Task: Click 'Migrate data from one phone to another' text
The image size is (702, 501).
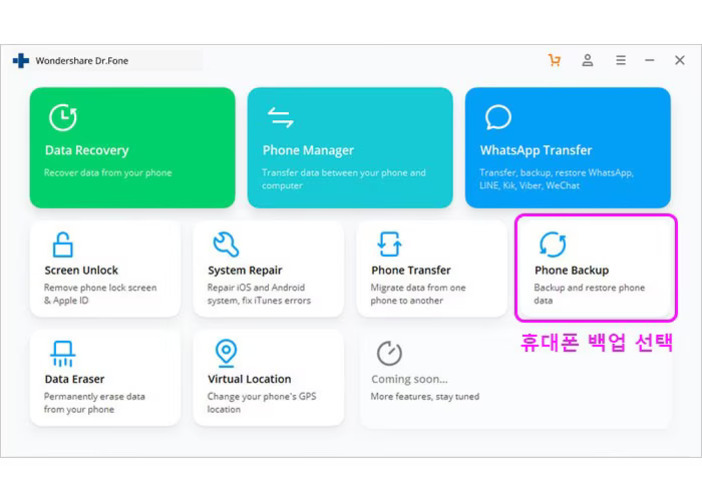Action: [x=418, y=294]
